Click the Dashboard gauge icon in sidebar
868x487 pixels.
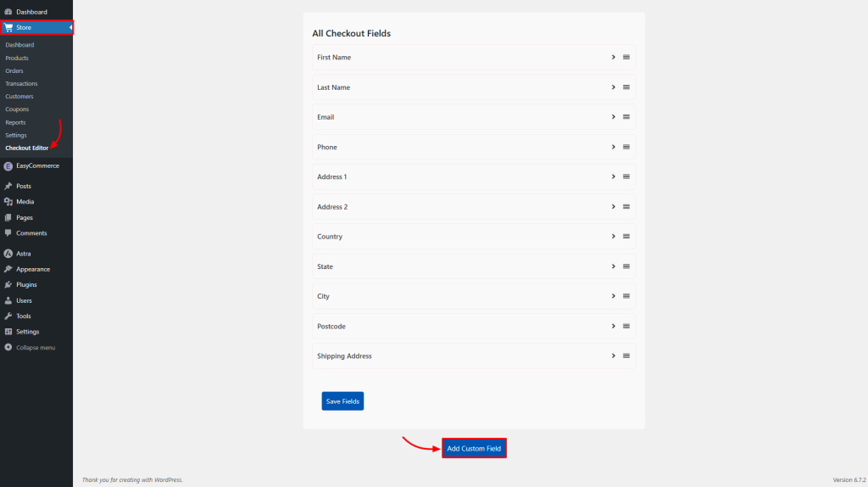coord(8,12)
